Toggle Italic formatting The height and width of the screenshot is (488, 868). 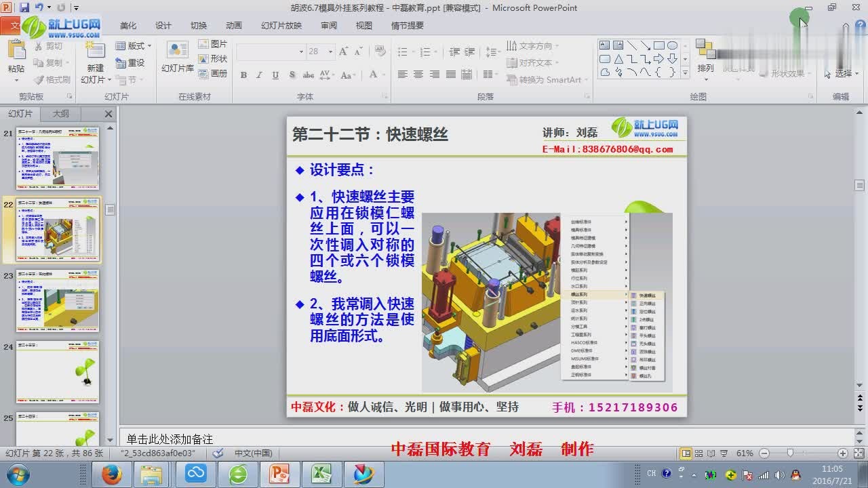[259, 75]
